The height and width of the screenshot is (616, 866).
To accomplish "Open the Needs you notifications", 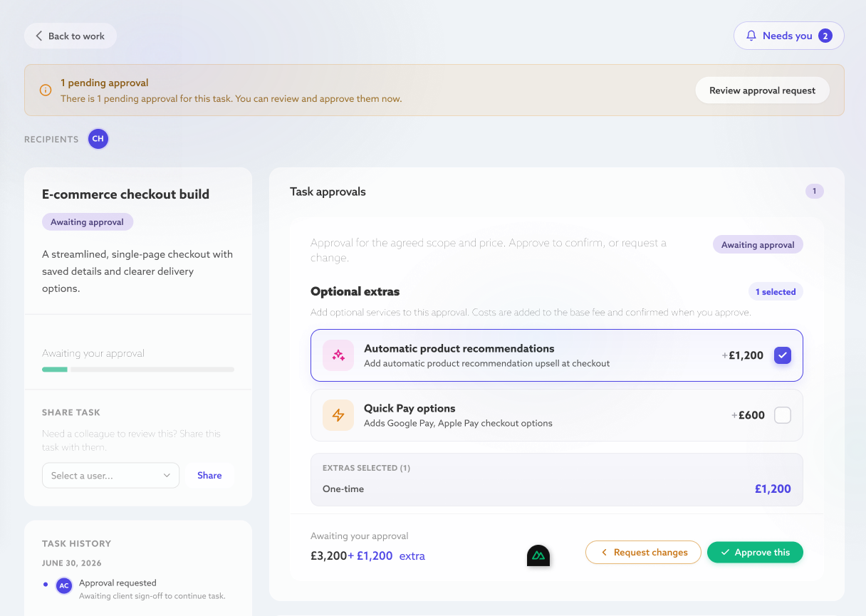I will click(x=788, y=36).
